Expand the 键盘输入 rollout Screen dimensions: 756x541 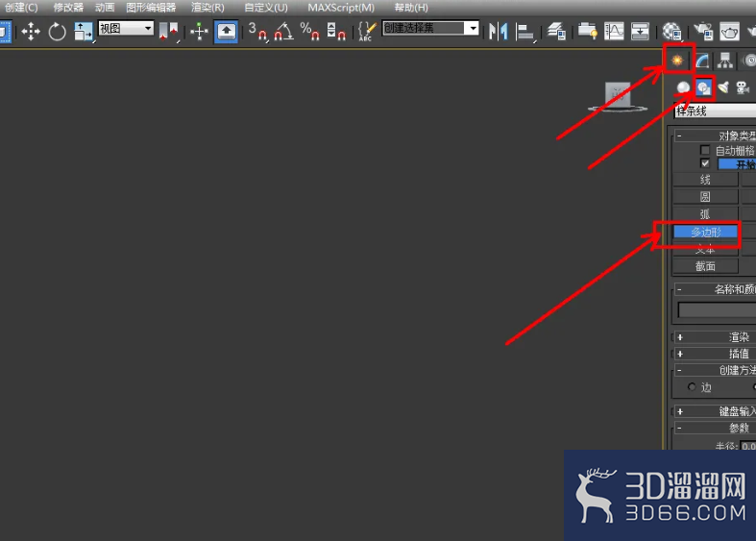(715, 411)
